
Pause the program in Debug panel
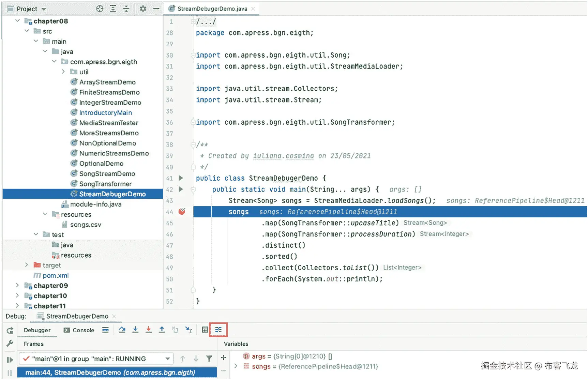(x=10, y=373)
